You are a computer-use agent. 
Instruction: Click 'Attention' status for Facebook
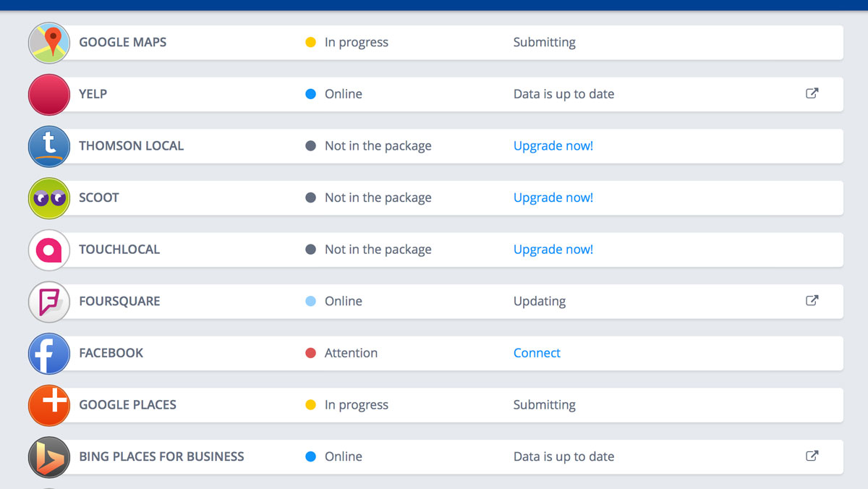click(351, 353)
